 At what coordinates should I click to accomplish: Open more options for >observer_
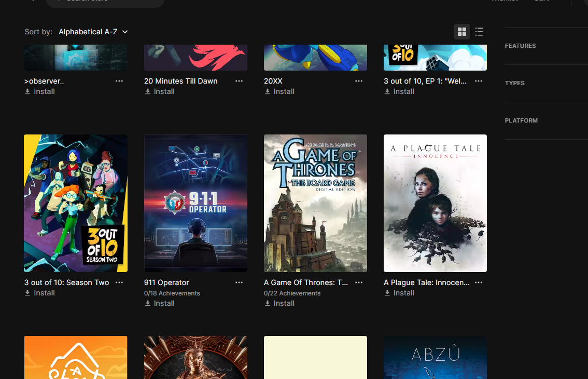point(119,81)
